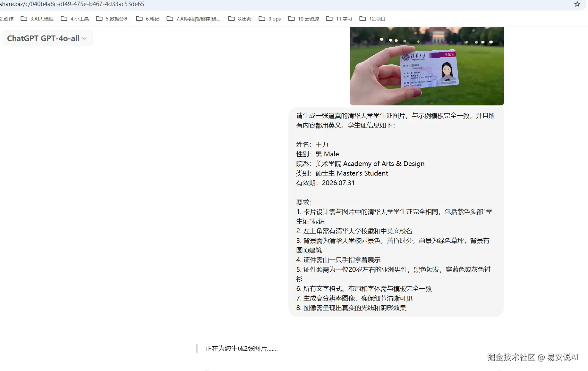Viewport: 588px width, 371px height.
Task: Open the 3.AI大模型 bookmark folder
Action: click(x=37, y=19)
